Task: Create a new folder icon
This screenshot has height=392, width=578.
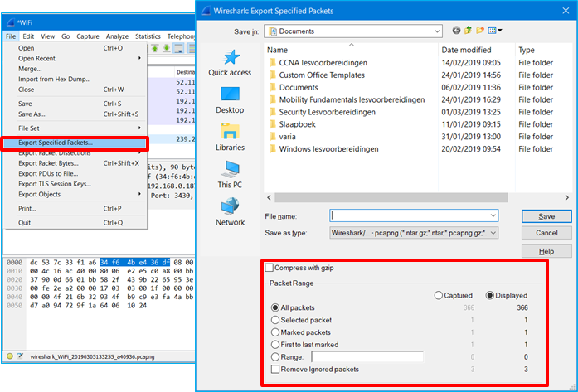Action: tap(480, 31)
